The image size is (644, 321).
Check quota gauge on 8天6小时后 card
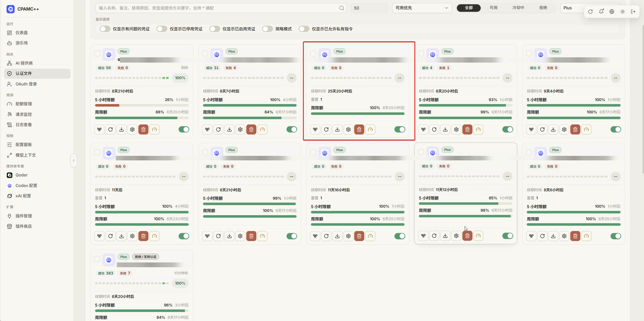pyautogui.click(x=586, y=236)
